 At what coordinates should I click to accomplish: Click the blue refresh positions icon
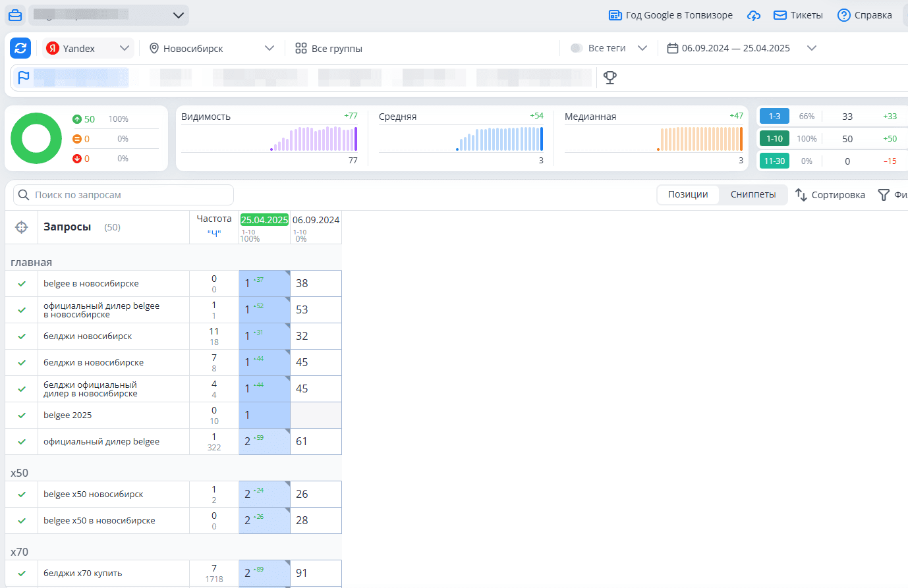[x=20, y=48]
